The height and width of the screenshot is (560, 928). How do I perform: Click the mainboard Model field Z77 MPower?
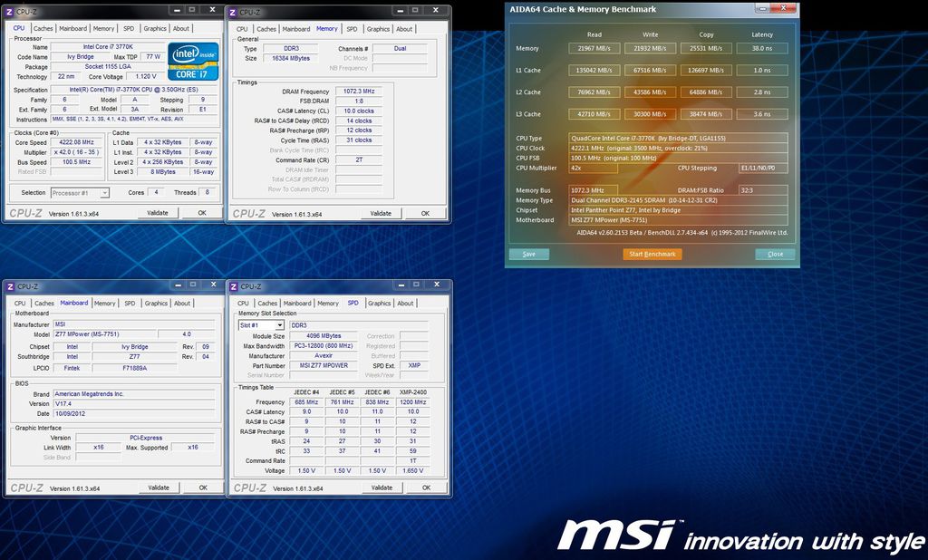point(105,334)
